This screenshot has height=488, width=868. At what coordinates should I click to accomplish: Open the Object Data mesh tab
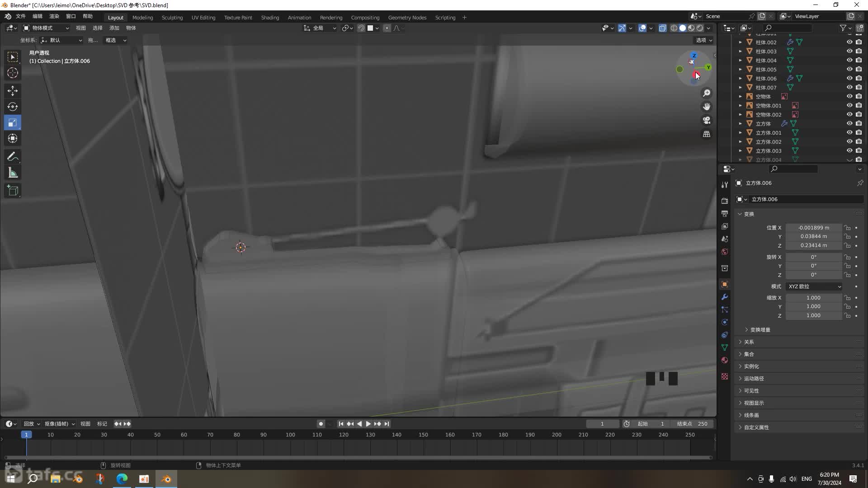[x=725, y=347]
